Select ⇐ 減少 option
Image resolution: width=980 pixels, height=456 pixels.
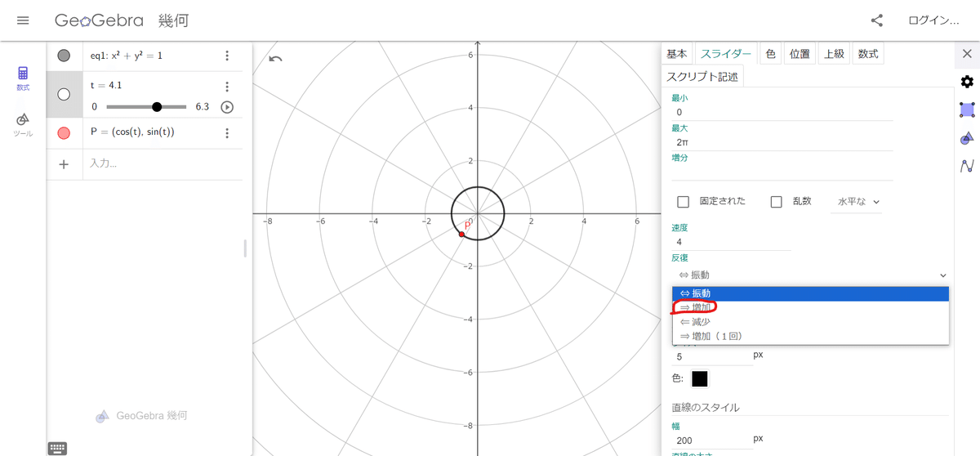[810, 322]
